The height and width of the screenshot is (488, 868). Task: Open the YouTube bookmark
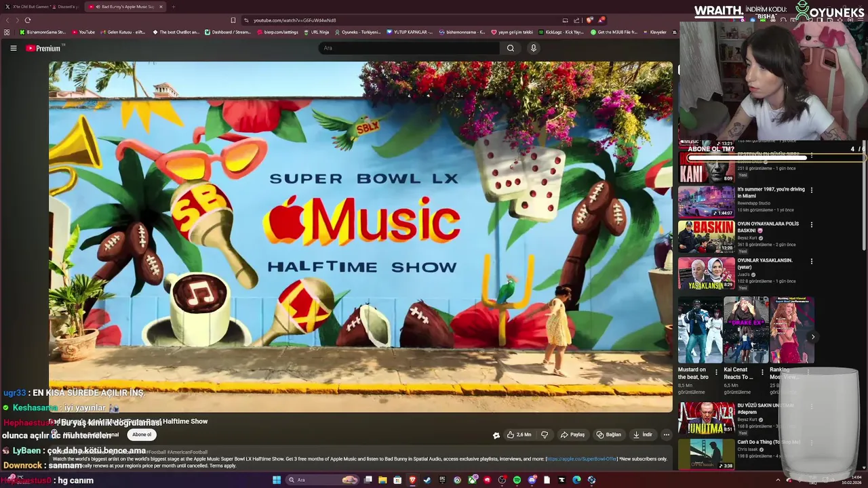coord(83,32)
